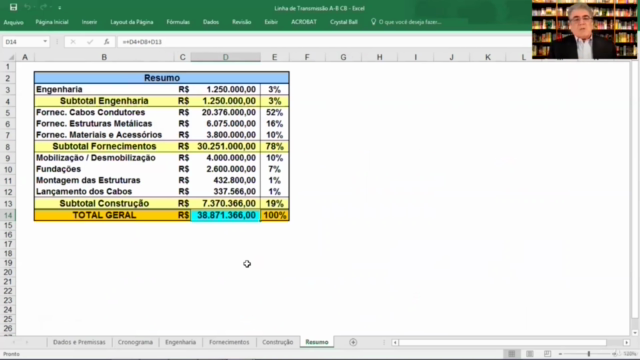This screenshot has width=640, height=360.
Task: Select column B header
Action: [104, 58]
